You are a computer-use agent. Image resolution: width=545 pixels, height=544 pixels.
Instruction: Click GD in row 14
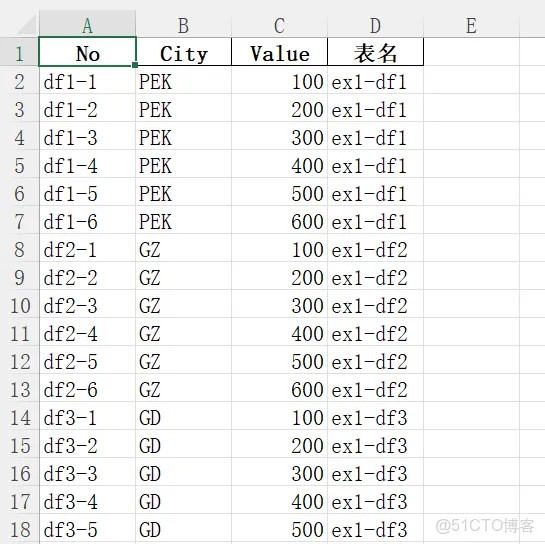pos(184,416)
